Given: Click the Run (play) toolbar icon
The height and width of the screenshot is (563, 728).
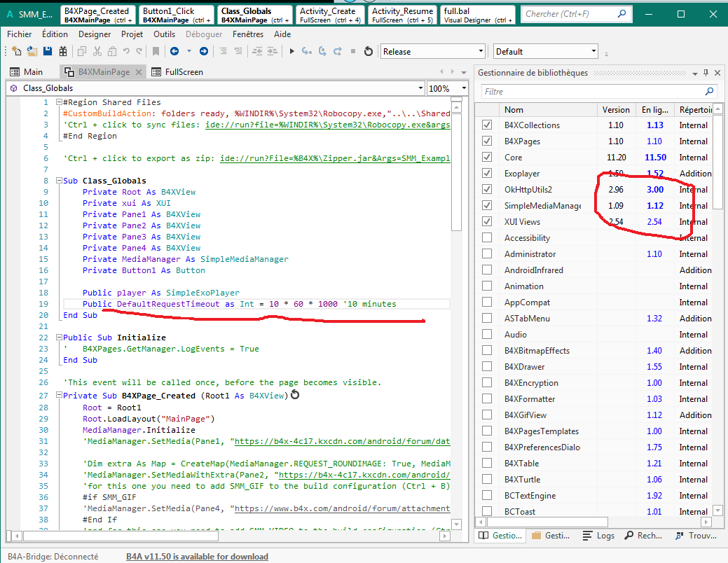Looking at the screenshot, I should point(291,51).
